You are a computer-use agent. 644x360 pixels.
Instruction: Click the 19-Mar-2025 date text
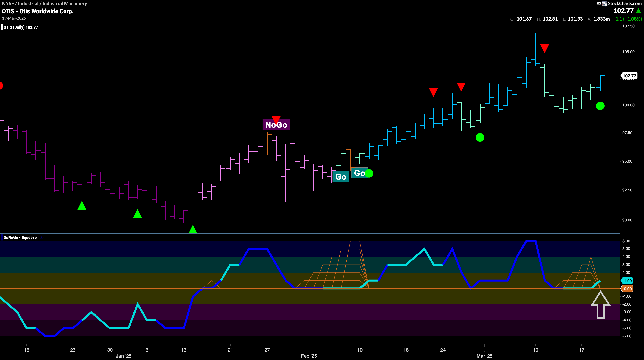[14, 18]
